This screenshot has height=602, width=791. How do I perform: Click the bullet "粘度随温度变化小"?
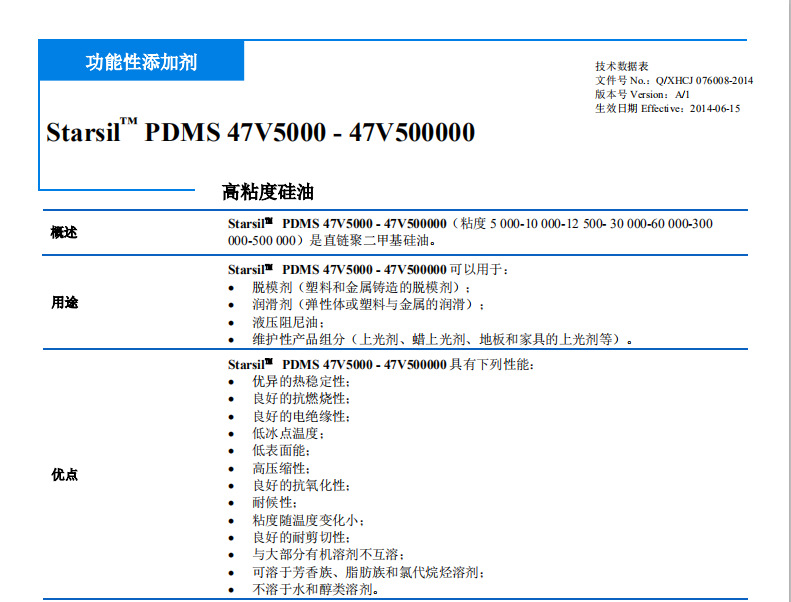tap(308, 520)
